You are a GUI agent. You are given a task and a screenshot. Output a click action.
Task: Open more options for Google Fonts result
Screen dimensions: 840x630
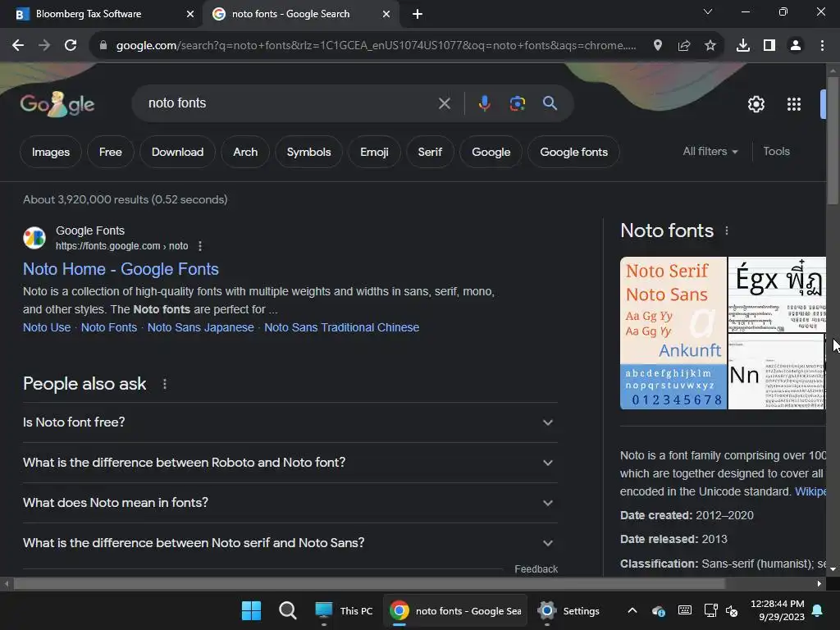point(200,246)
